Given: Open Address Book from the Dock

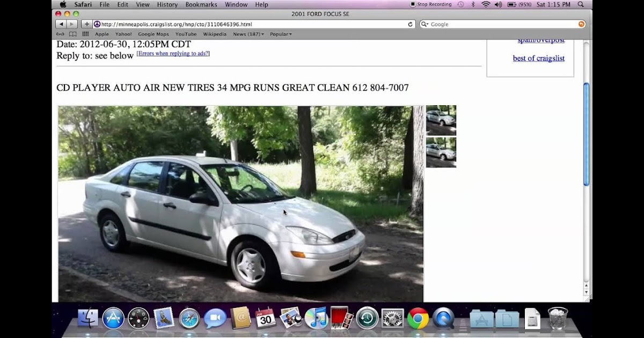Looking at the screenshot, I should click(x=240, y=318).
